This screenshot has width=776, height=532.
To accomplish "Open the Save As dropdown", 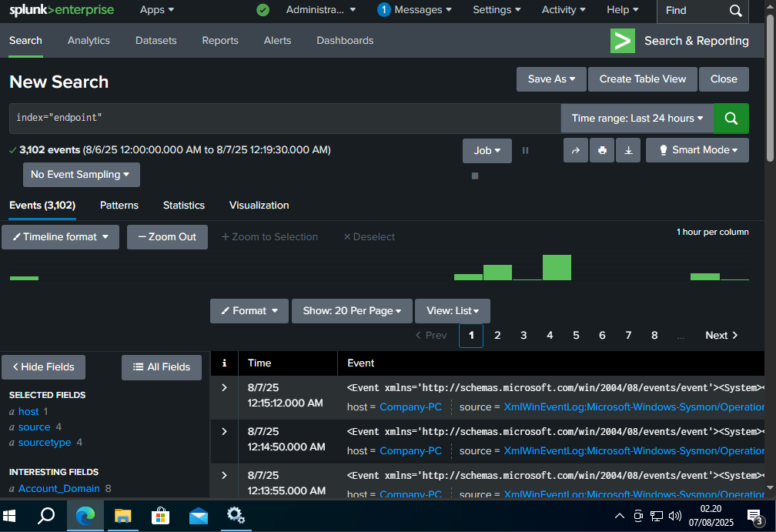I will (551, 79).
